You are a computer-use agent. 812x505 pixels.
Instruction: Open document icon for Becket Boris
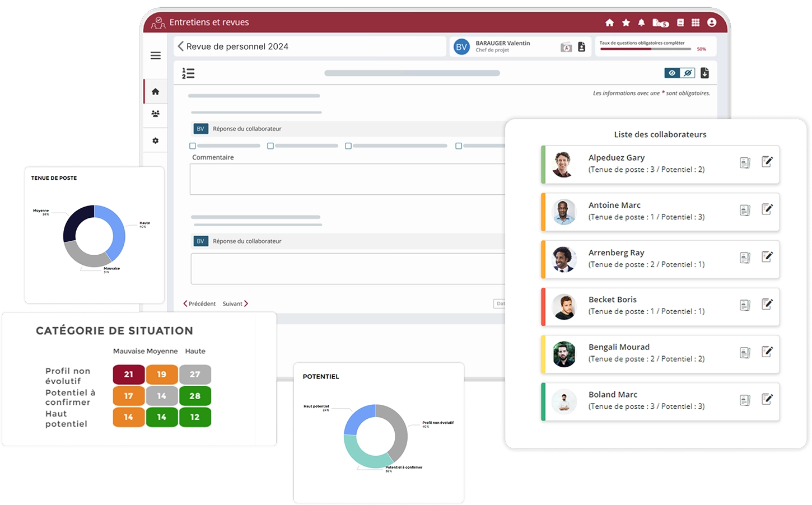click(x=745, y=305)
